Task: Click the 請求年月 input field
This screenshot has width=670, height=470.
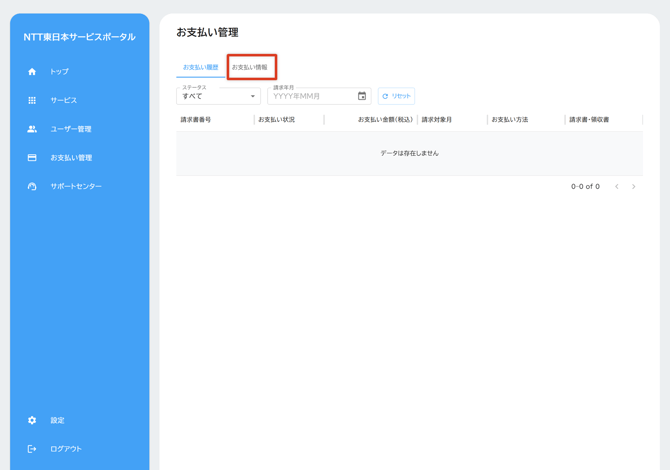Action: pos(312,97)
